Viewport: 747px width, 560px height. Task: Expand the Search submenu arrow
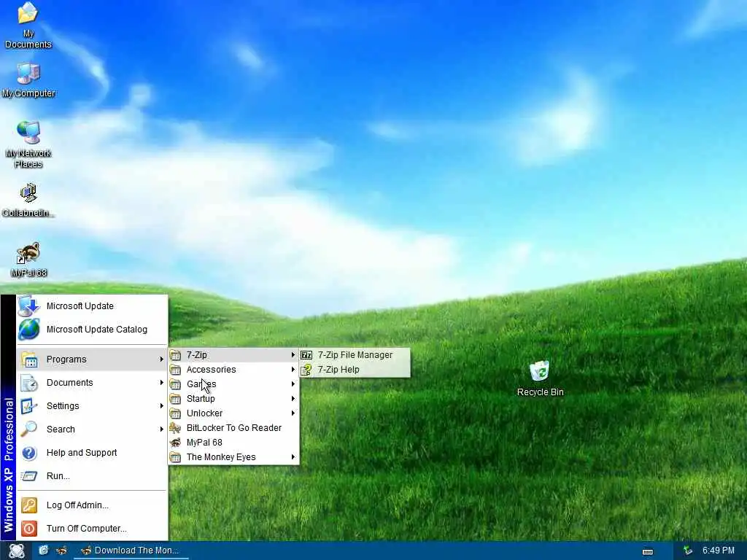[161, 429]
